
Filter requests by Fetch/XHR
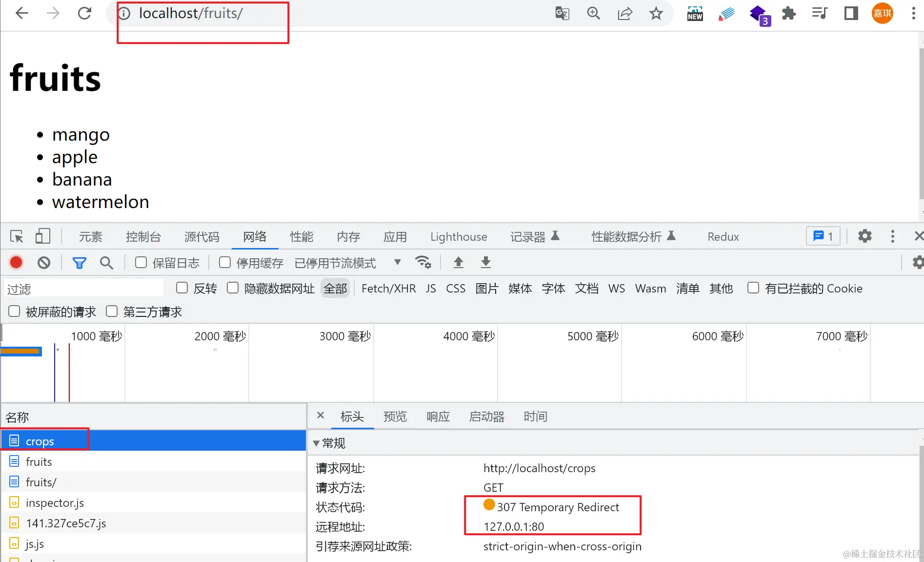click(388, 289)
